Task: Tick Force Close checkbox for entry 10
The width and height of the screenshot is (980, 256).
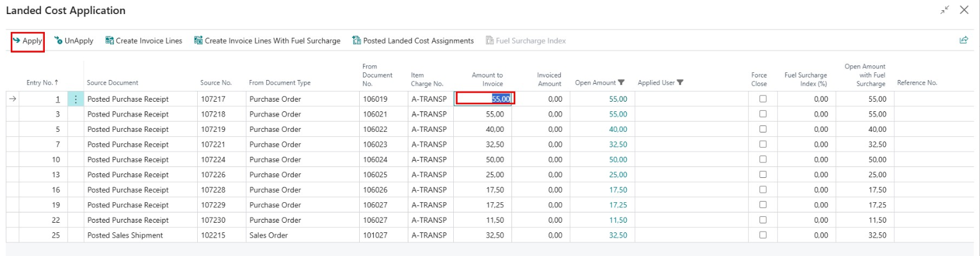Action: [762, 159]
